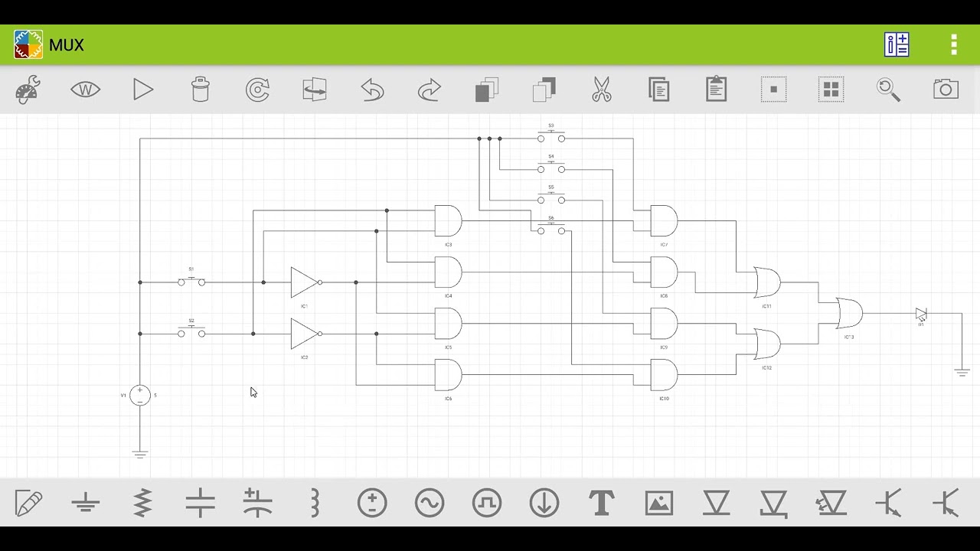The image size is (980, 551).
Task: Add a resistor component
Action: tap(142, 503)
